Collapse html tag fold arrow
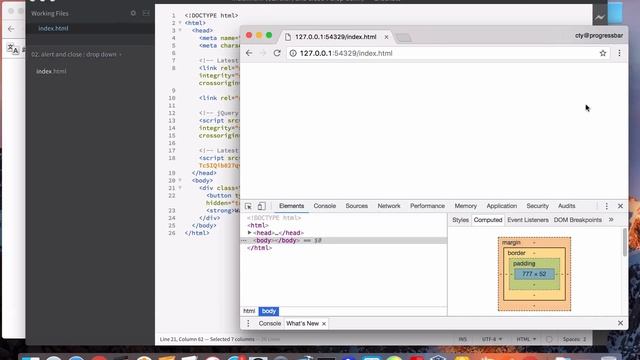The height and width of the screenshot is (360, 640). click(x=180, y=23)
